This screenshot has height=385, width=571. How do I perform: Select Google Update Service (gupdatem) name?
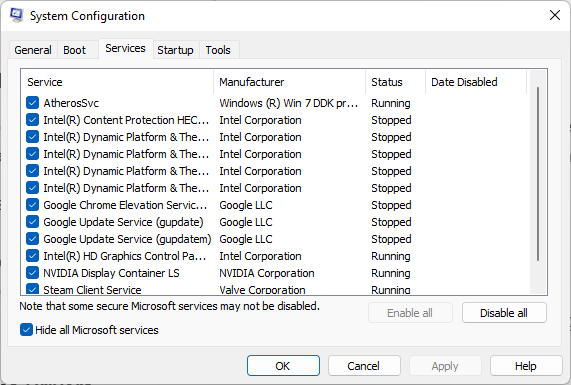(127, 239)
